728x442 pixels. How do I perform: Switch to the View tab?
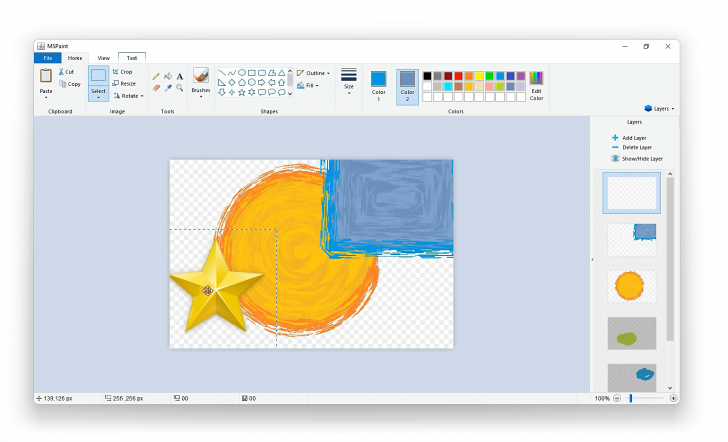104,58
